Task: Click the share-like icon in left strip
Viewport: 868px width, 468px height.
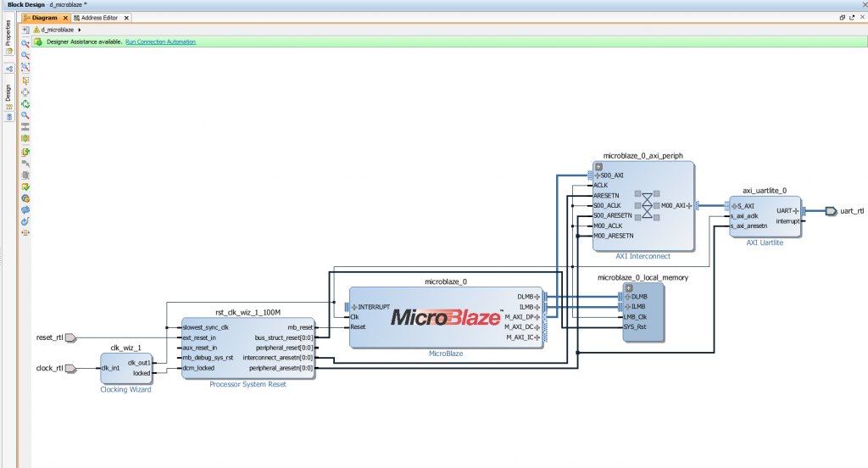Action: (x=8, y=70)
